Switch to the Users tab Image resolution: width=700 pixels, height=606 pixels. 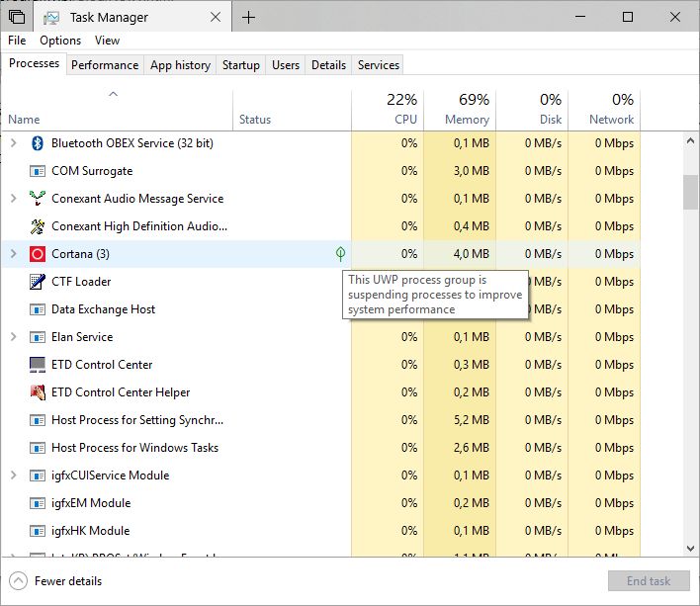point(286,65)
